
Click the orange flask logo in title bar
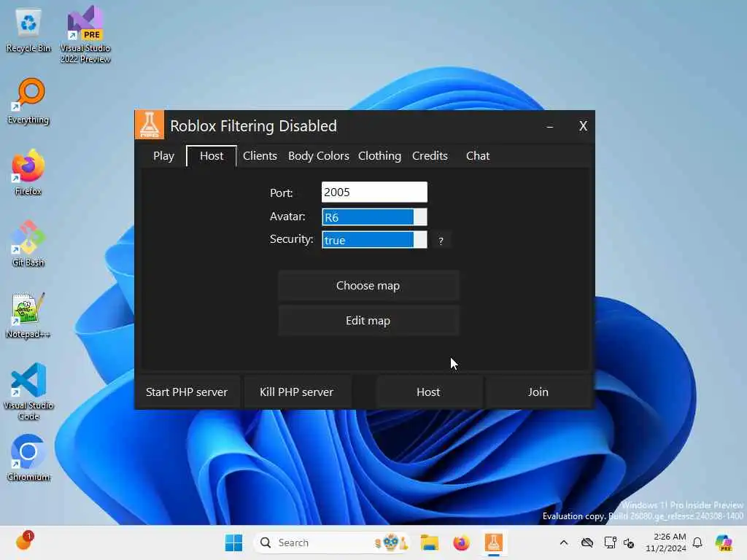click(x=149, y=125)
